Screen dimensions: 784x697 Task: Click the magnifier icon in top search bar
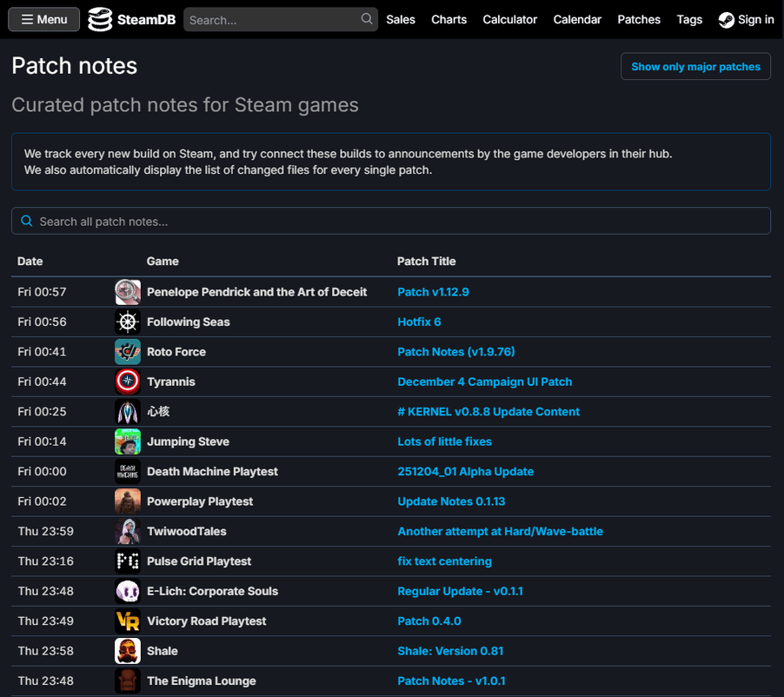point(367,19)
